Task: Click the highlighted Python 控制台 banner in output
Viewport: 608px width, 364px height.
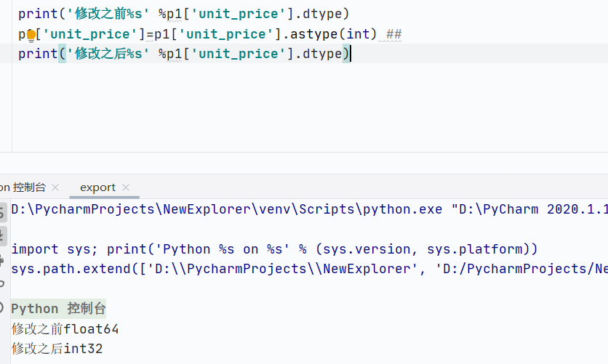Action: tap(59, 309)
